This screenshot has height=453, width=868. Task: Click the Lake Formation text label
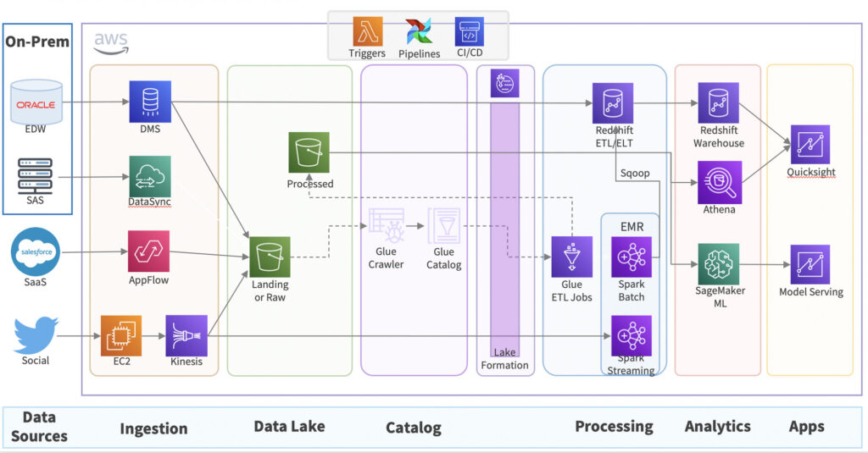pyautogui.click(x=504, y=358)
